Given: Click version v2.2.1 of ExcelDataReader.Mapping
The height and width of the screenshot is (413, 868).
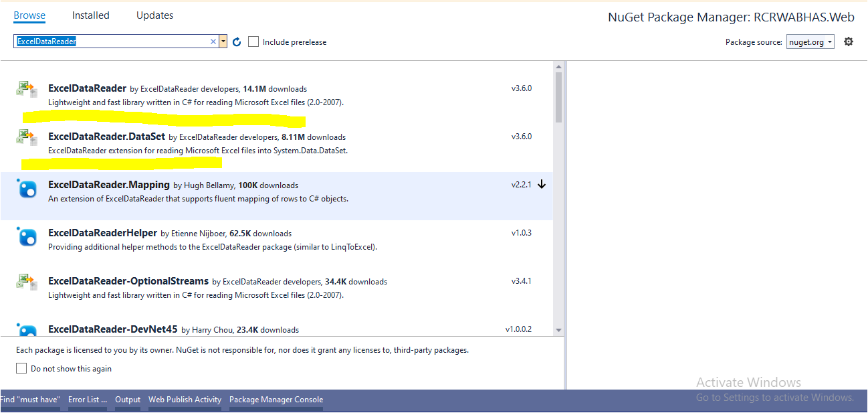Looking at the screenshot, I should pos(522,185).
